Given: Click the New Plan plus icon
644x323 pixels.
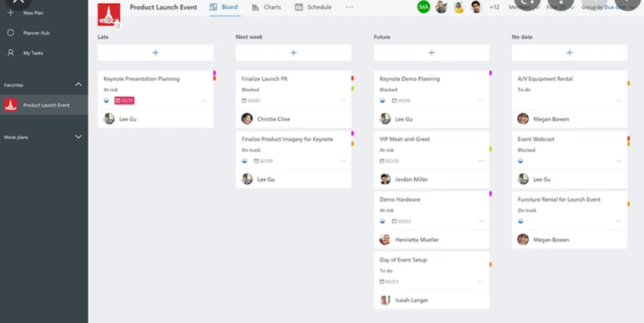Looking at the screenshot, I should coord(11,13).
